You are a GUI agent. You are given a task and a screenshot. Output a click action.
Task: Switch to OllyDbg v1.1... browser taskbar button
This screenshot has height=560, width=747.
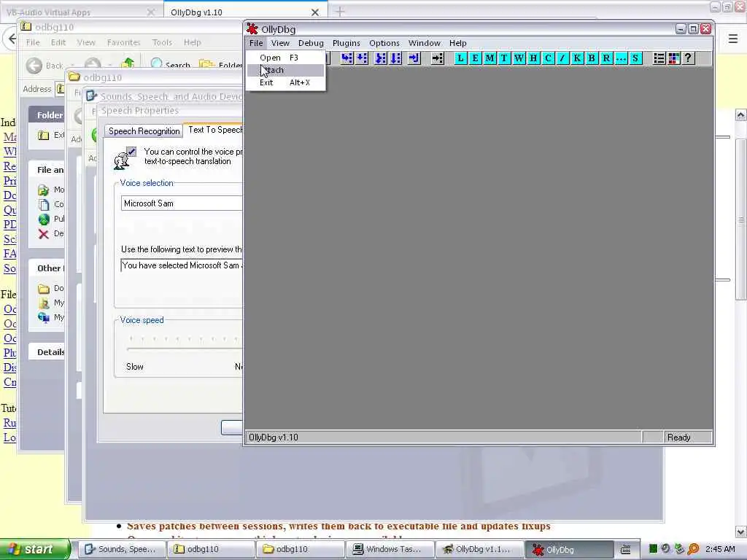point(479,549)
